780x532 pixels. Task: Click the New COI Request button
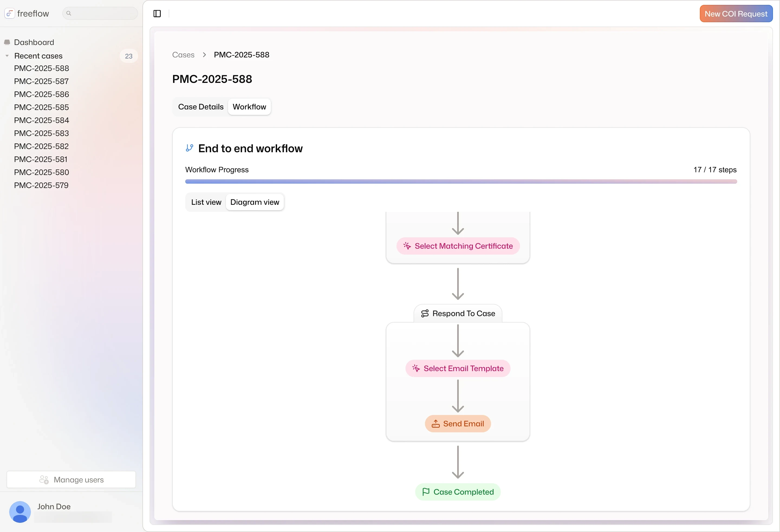click(736, 14)
